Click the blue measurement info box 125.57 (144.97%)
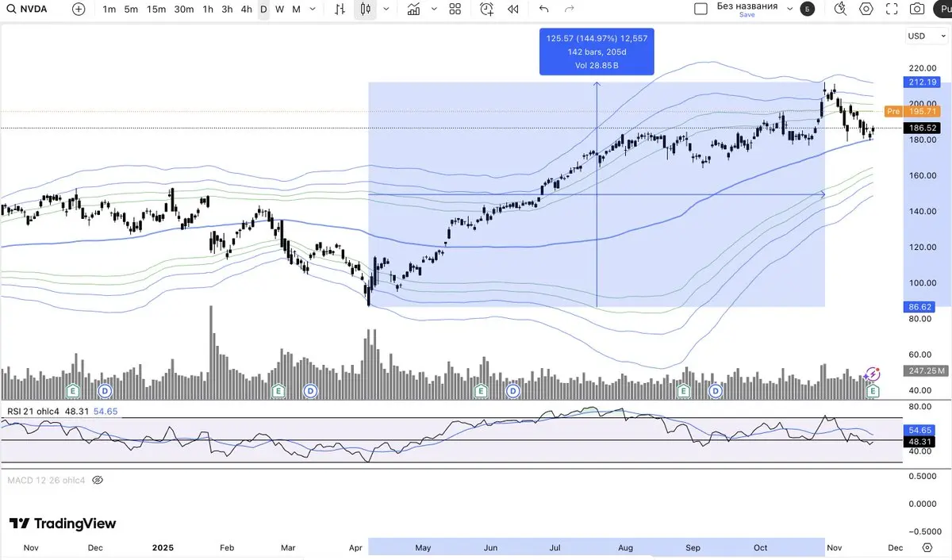 [597, 52]
